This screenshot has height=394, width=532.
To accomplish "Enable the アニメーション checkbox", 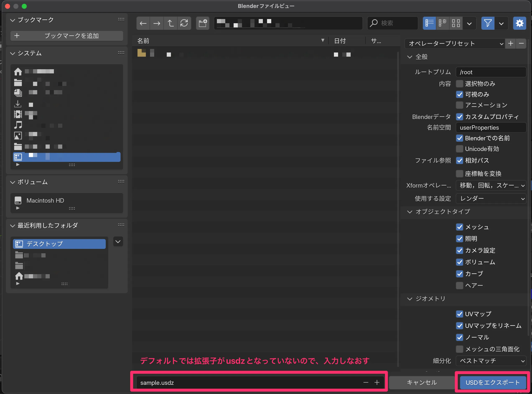I will (459, 105).
